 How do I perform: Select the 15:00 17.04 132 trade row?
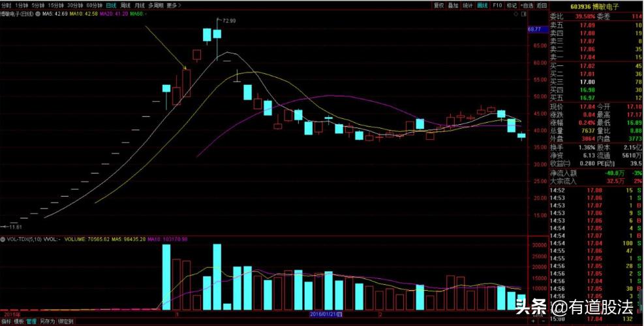point(596,319)
